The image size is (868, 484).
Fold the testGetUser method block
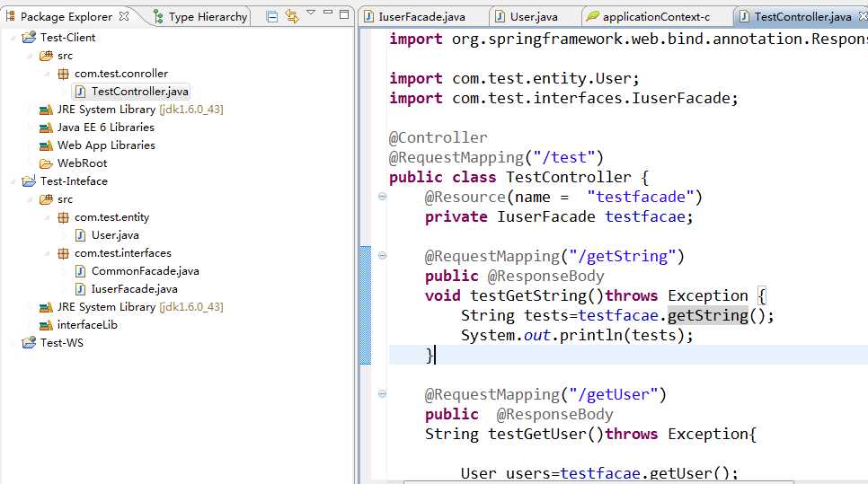382,394
